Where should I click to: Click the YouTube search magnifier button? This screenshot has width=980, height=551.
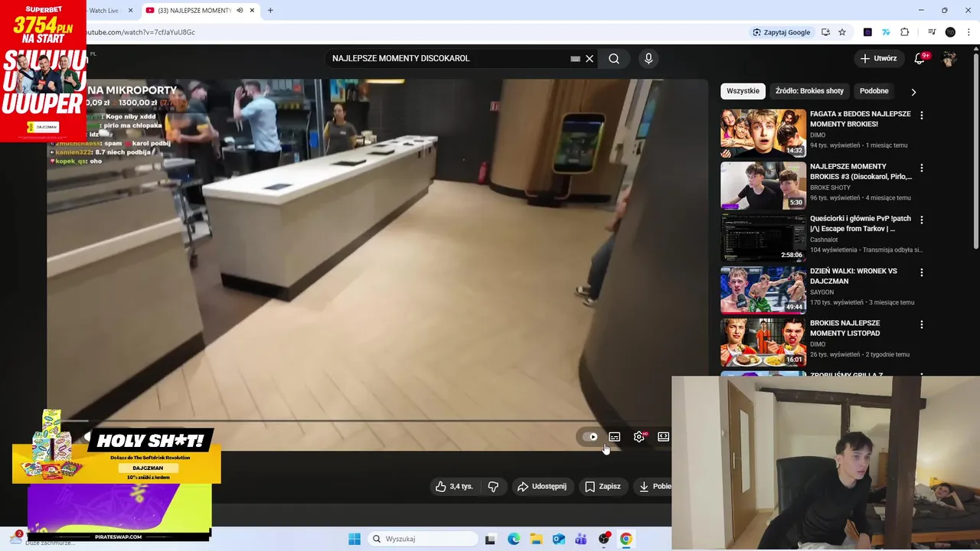coord(614,58)
